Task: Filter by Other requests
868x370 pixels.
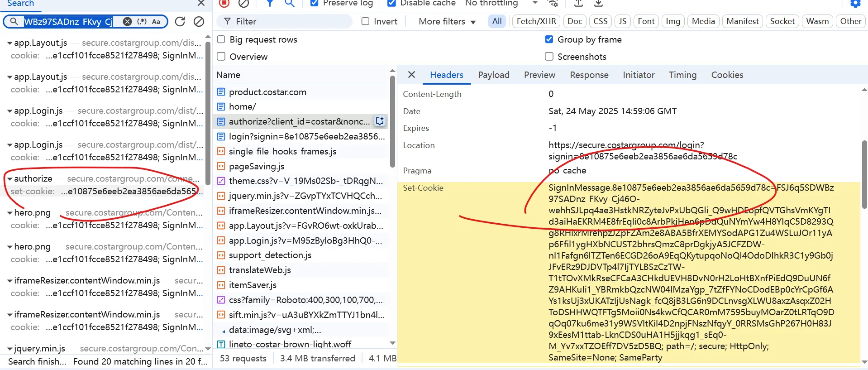Action: (851, 21)
